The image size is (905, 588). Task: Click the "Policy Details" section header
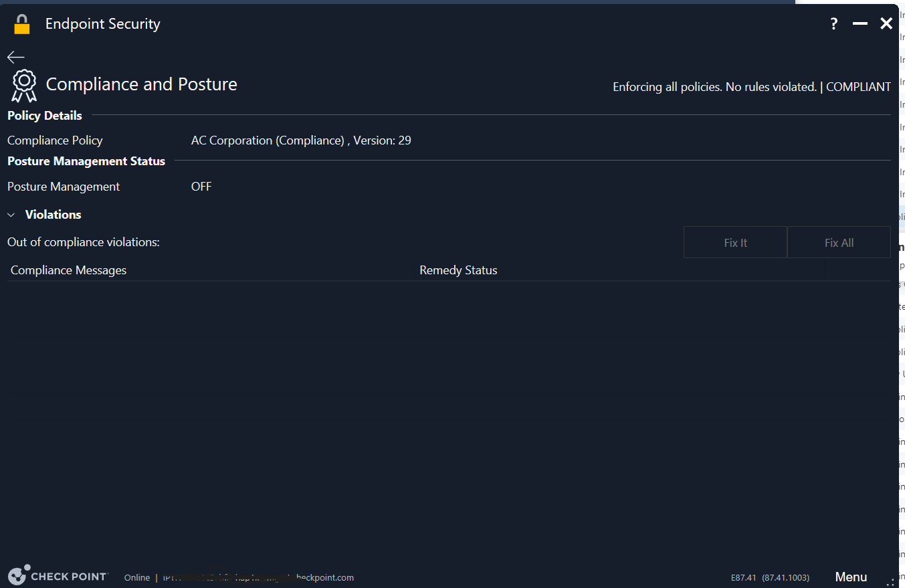tap(45, 116)
